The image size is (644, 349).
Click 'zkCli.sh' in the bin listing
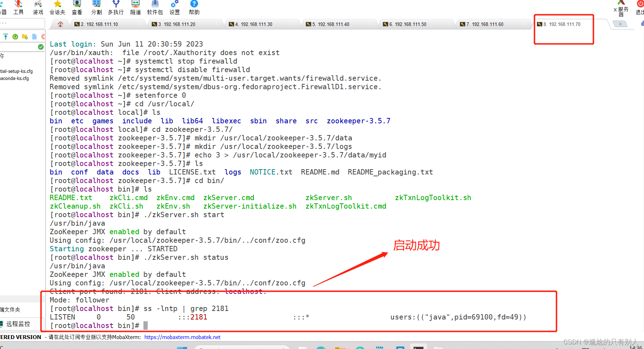(x=126, y=206)
